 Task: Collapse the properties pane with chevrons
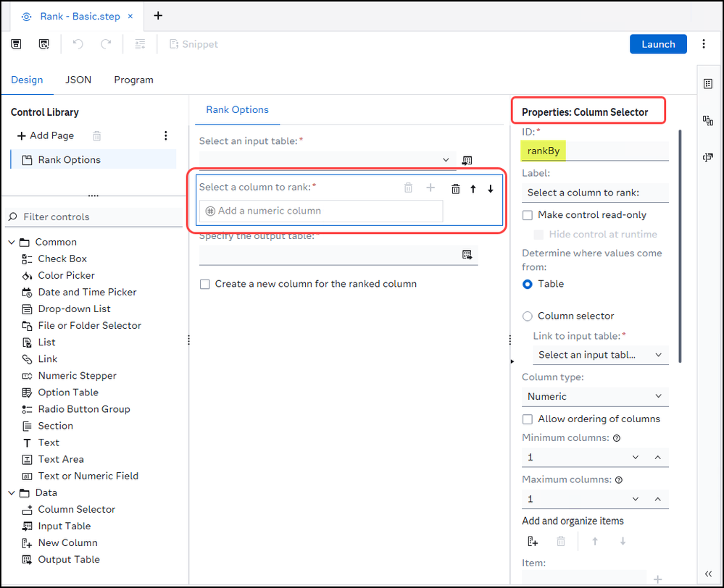[708, 574]
